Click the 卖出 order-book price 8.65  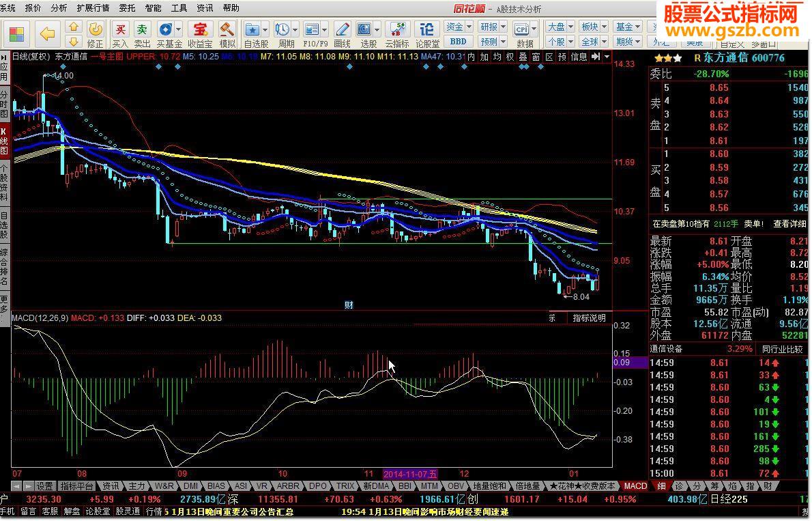719,87
